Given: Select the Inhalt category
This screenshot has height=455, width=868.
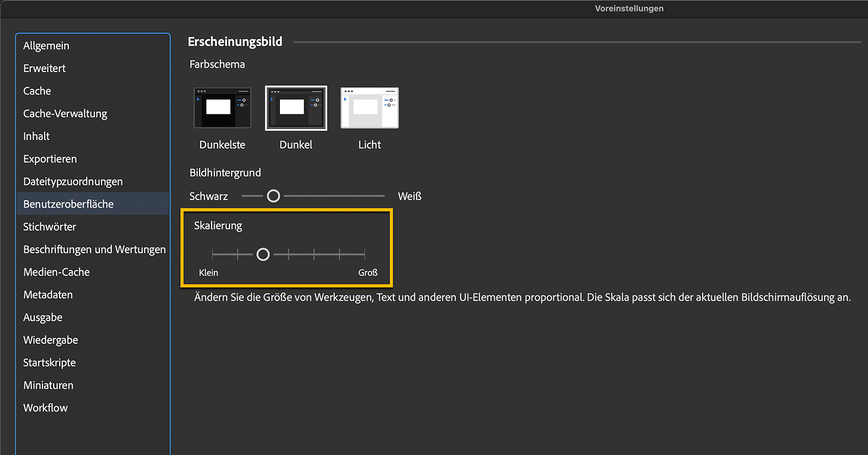Looking at the screenshot, I should 36,136.
